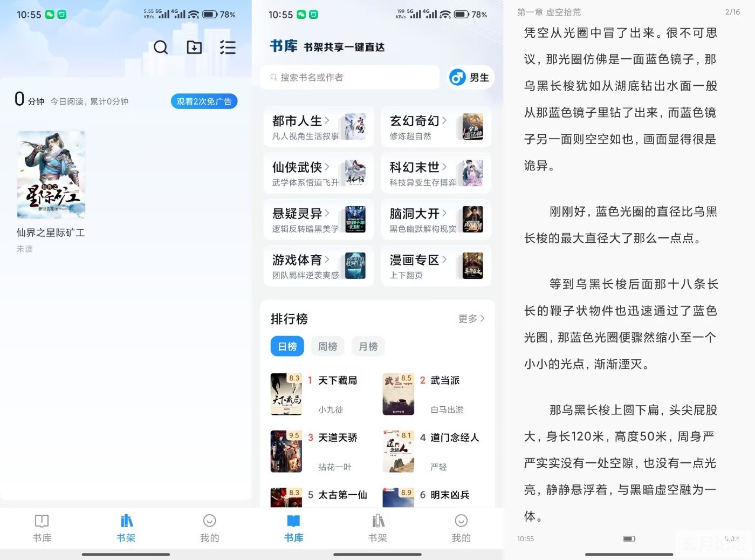Open the 脑洞大开 category
The height and width of the screenshot is (560, 755).
436,220
